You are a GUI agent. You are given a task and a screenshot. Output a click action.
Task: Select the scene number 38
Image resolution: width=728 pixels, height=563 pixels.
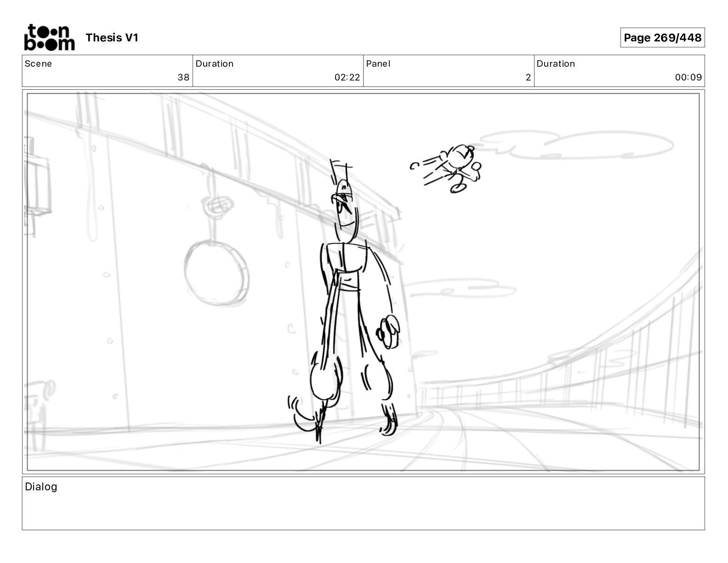(x=183, y=77)
